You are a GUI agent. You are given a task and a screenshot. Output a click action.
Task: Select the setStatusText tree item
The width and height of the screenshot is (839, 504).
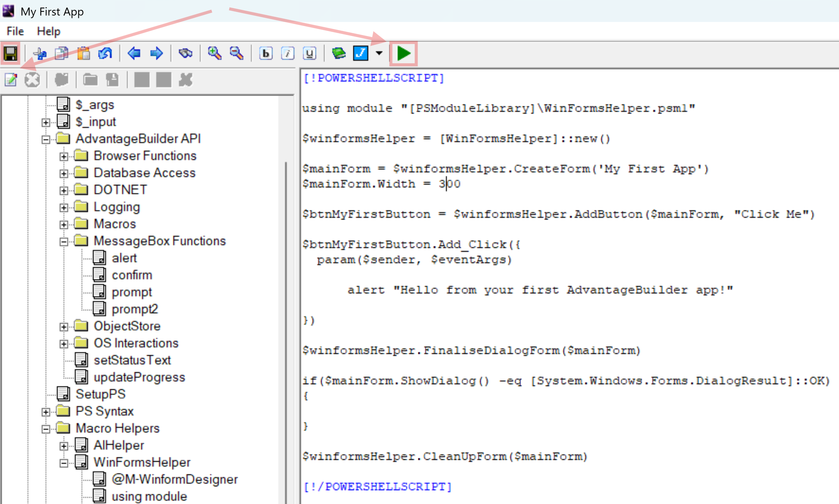coord(132,360)
